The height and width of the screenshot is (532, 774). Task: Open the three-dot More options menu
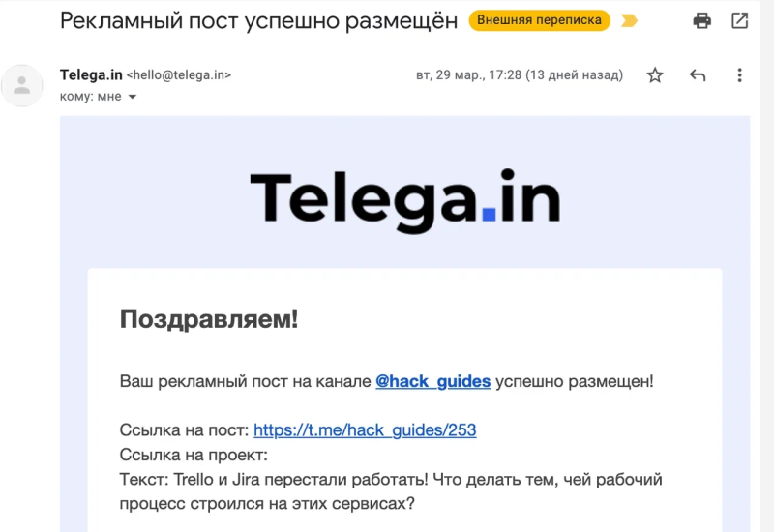click(739, 75)
